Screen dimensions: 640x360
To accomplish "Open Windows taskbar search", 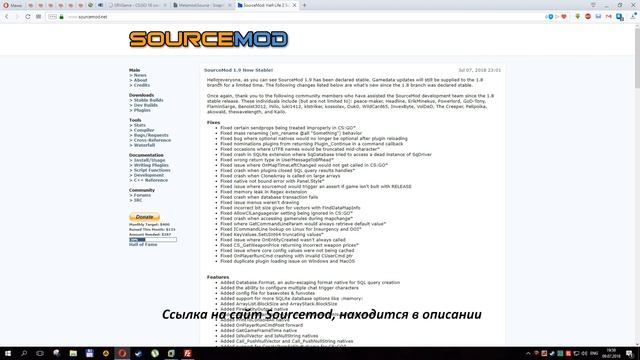I will click(x=24, y=353).
